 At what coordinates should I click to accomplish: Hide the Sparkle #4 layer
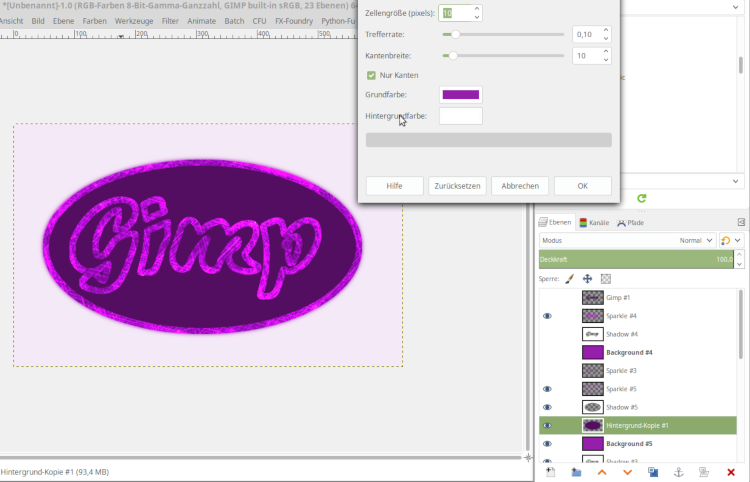[547, 316]
